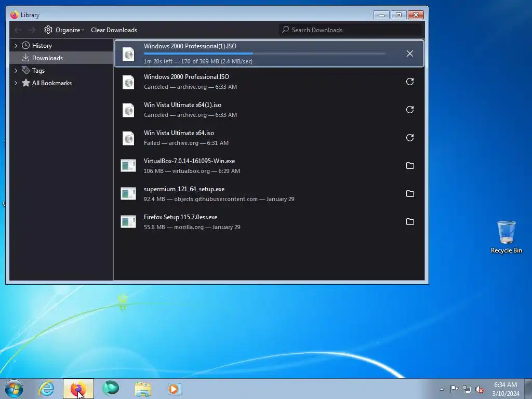Image resolution: width=532 pixels, height=399 pixels.
Task: Select History in the sidebar
Action: (x=61, y=46)
